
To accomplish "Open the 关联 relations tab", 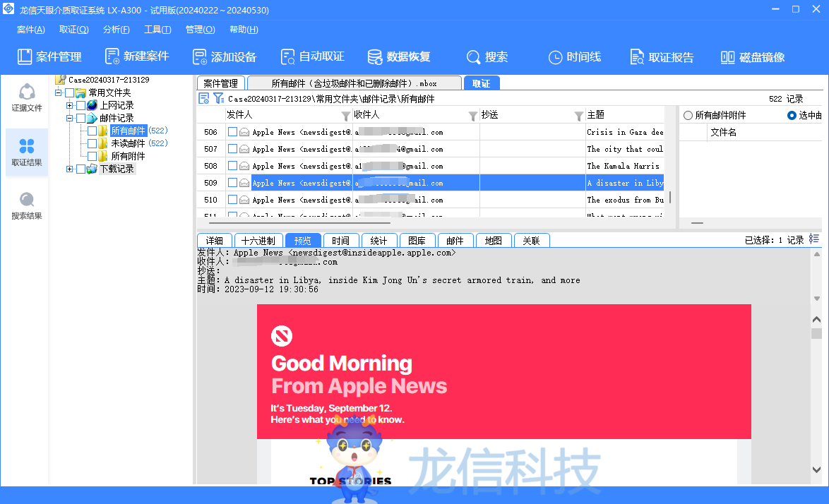I will tap(531, 241).
